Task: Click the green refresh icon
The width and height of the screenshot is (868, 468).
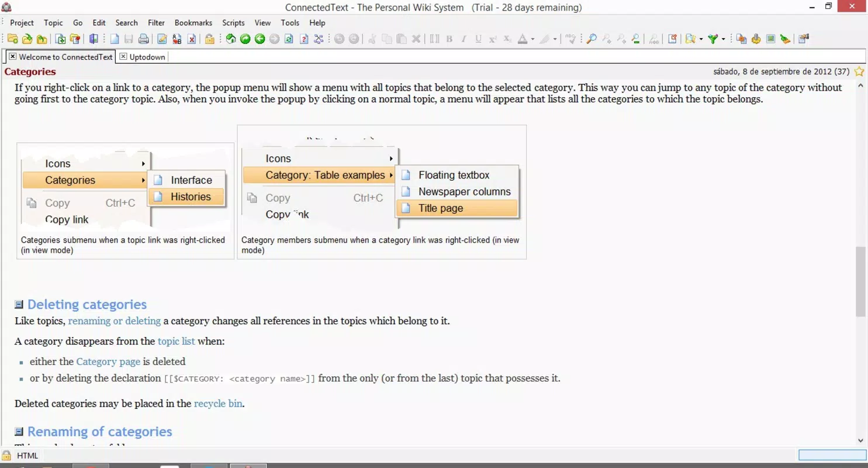Action: click(x=289, y=39)
